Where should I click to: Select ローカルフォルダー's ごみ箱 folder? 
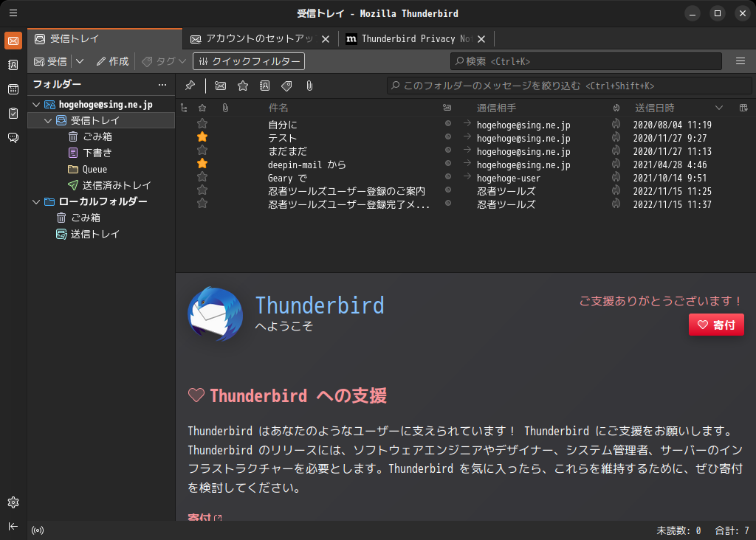click(101, 218)
